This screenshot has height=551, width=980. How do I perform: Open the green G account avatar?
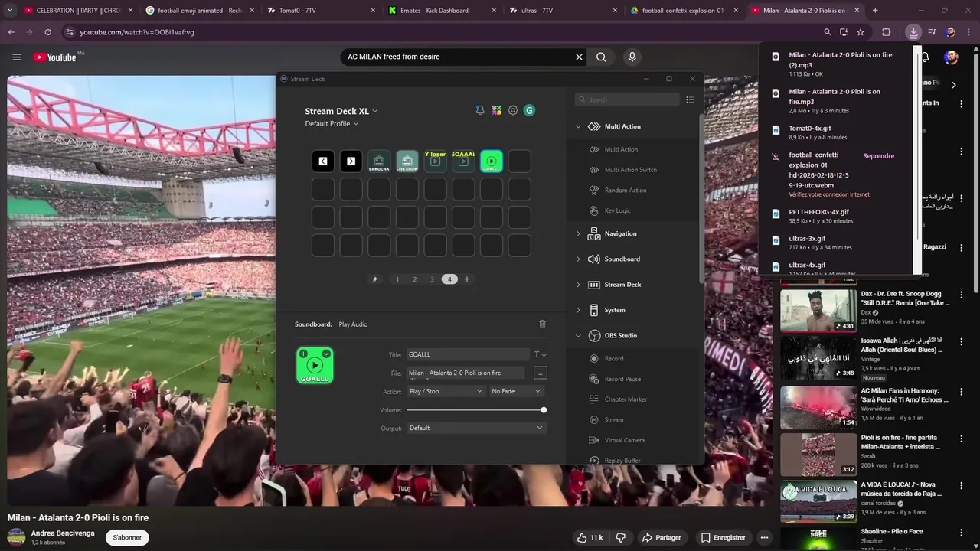529,110
